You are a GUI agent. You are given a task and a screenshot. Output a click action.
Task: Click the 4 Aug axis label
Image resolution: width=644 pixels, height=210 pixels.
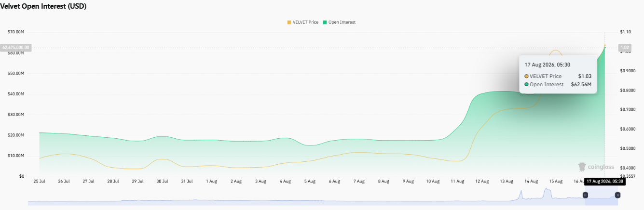(x=285, y=182)
